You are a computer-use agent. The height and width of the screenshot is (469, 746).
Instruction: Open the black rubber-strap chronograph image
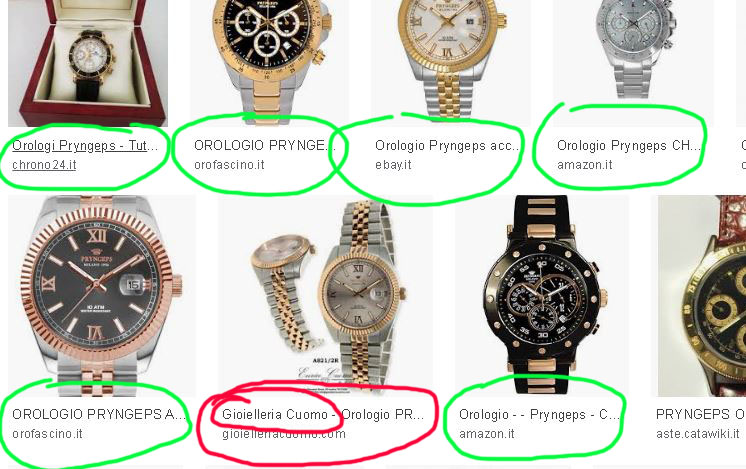point(542,296)
